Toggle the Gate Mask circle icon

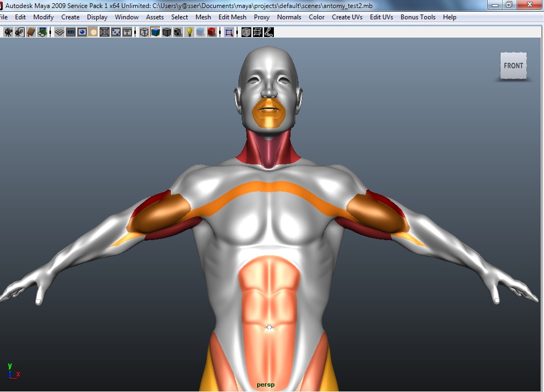pyautogui.click(x=93, y=32)
